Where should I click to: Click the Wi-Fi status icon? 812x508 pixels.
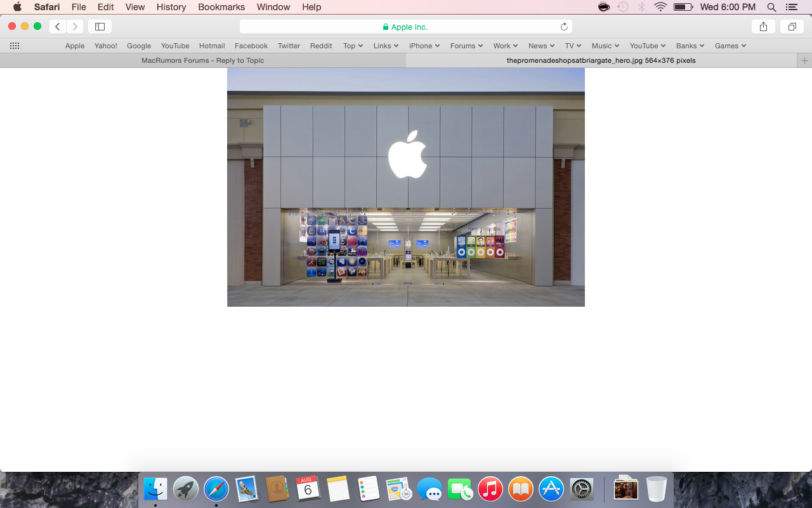661,7
